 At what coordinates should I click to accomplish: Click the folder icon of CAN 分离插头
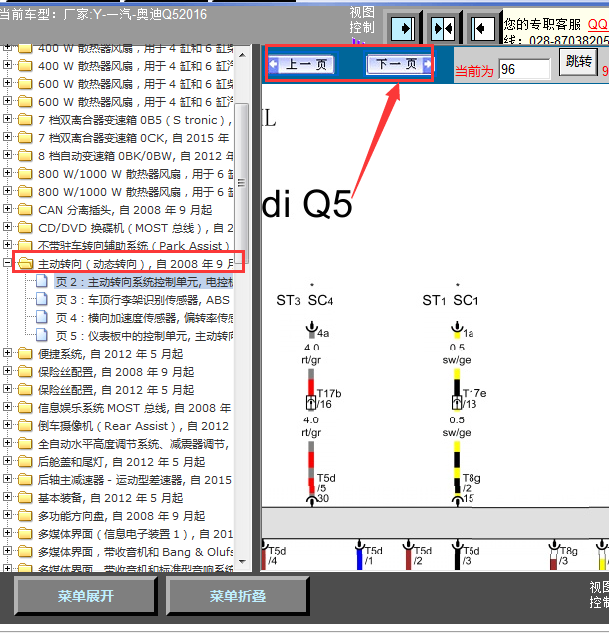pyautogui.click(x=25, y=209)
